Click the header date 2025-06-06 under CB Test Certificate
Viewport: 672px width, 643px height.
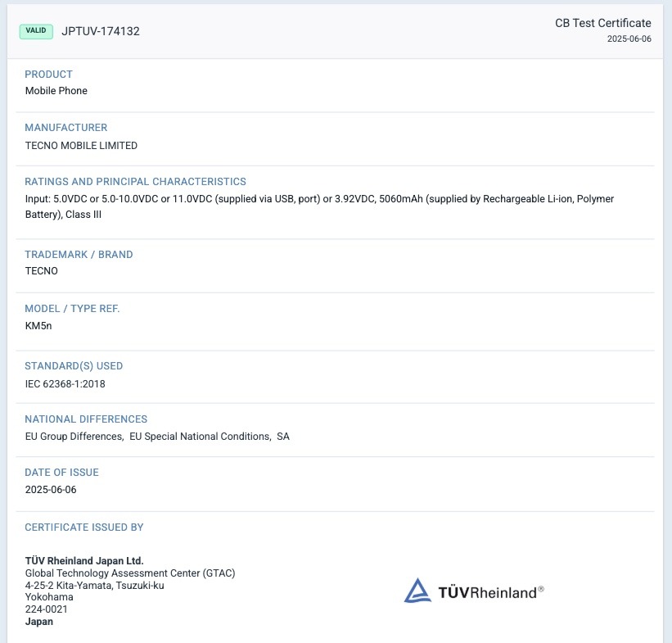click(x=629, y=38)
